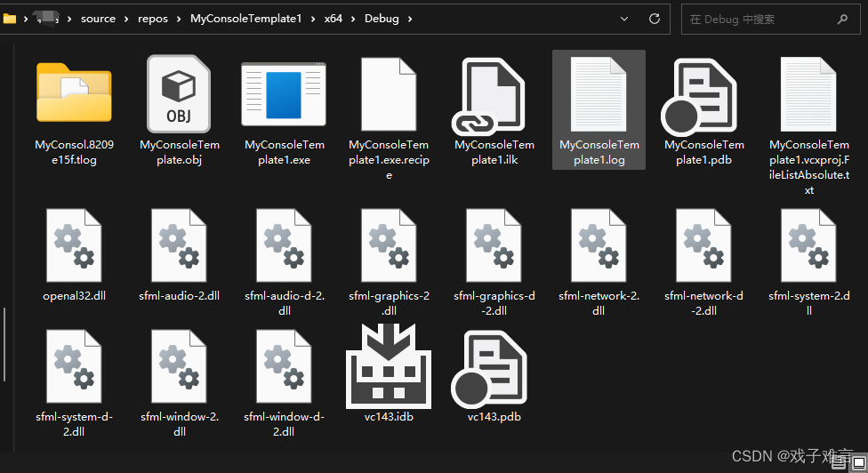
Task: Expand the chevron after MyConsoleTemplate1 breadcrumb
Action: click(313, 20)
